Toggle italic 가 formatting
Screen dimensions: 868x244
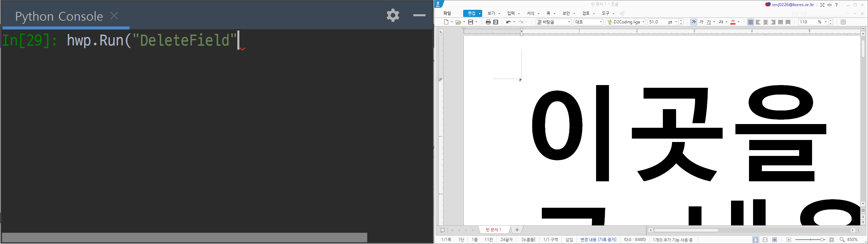pyautogui.click(x=701, y=22)
